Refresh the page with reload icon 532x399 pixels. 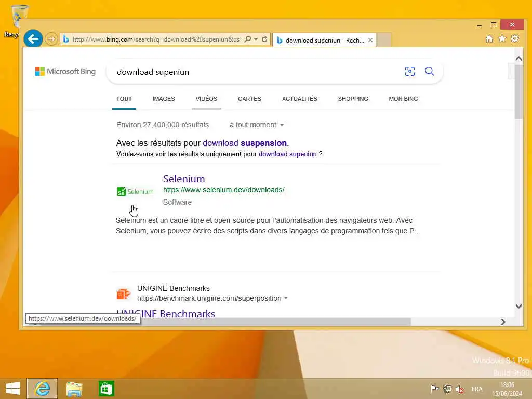pos(264,39)
